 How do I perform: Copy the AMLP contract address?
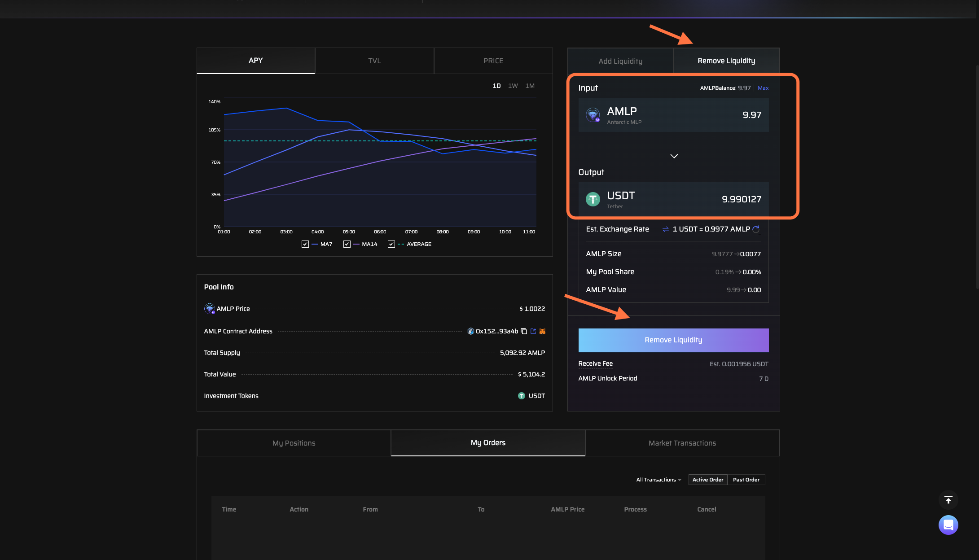(x=524, y=331)
